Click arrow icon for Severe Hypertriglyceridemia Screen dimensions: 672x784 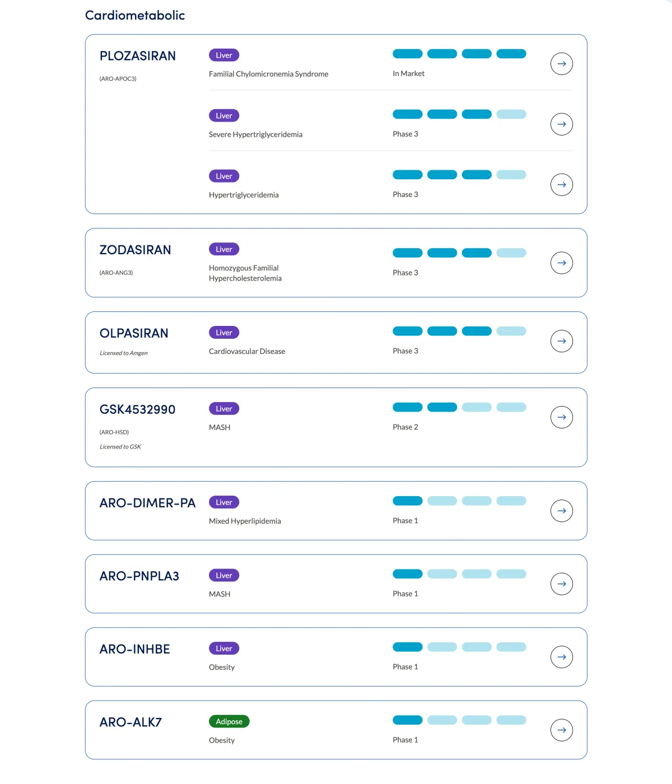pyautogui.click(x=562, y=124)
